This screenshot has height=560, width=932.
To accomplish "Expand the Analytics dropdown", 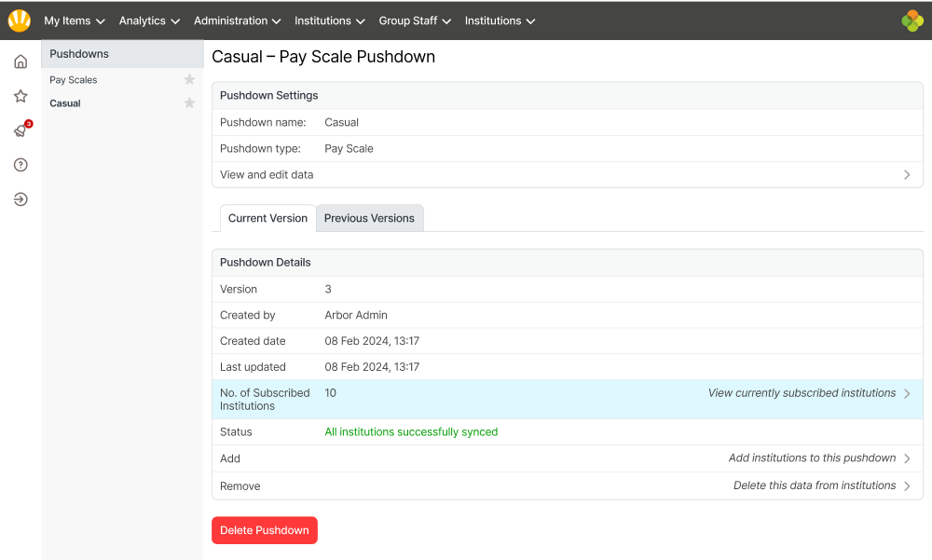I will click(x=149, y=20).
